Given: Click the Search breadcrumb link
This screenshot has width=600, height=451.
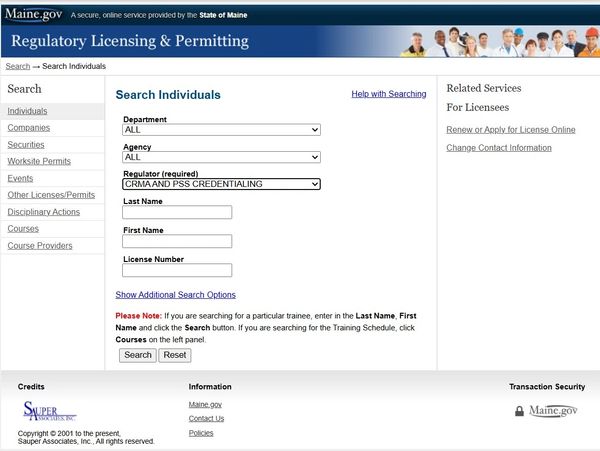Looking at the screenshot, I should [x=17, y=66].
